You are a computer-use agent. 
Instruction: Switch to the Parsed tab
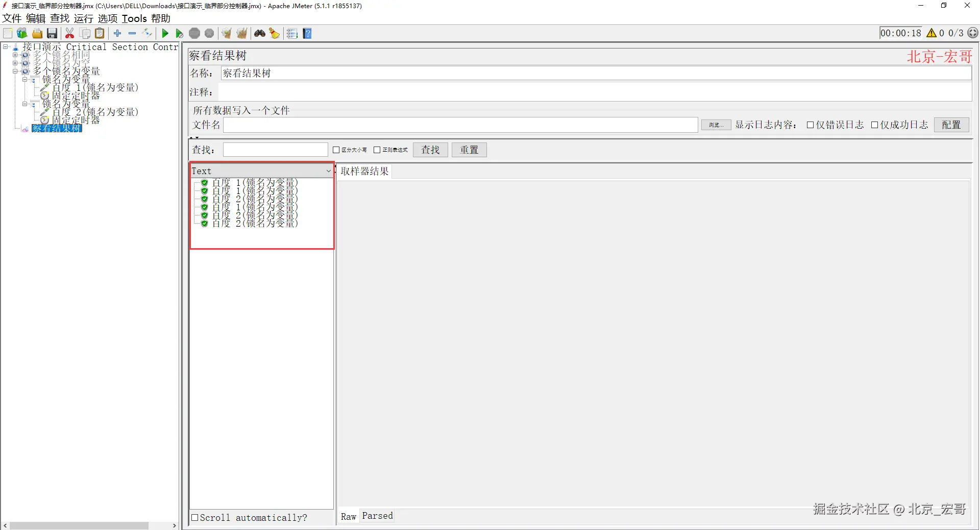(x=377, y=516)
